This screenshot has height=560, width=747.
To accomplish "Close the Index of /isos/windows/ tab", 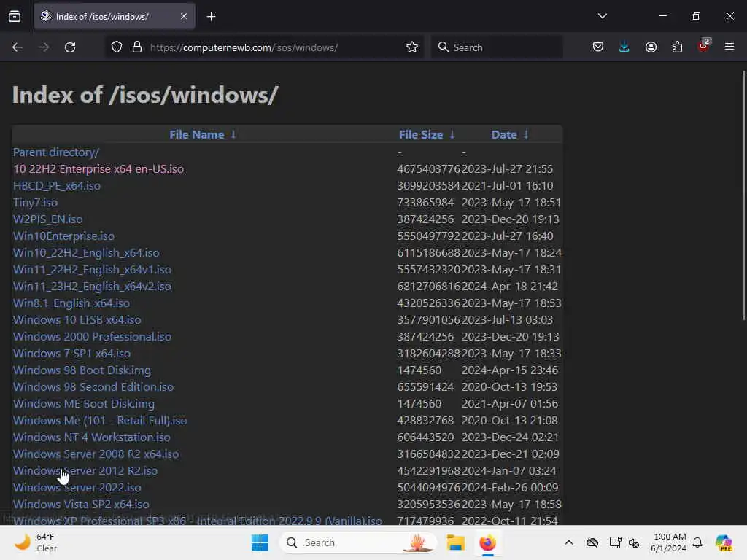I will coord(184,16).
